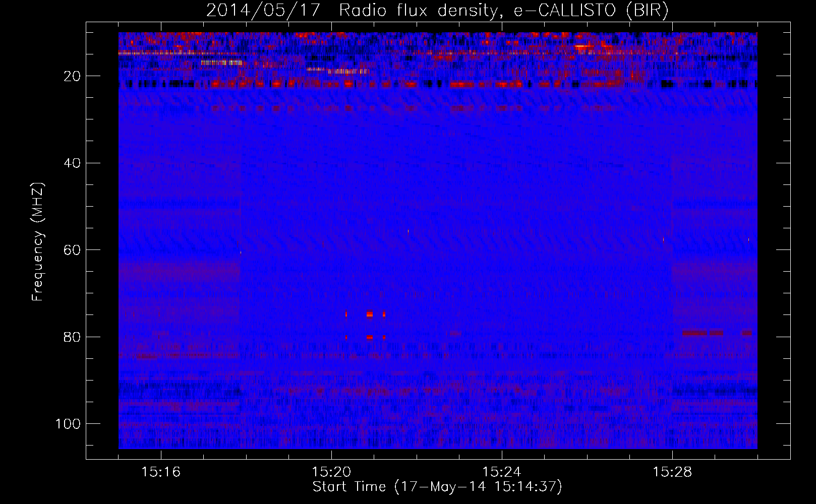Click the 'Frequency (MHZ)' axis label
The height and width of the screenshot is (504, 816).
[38, 242]
